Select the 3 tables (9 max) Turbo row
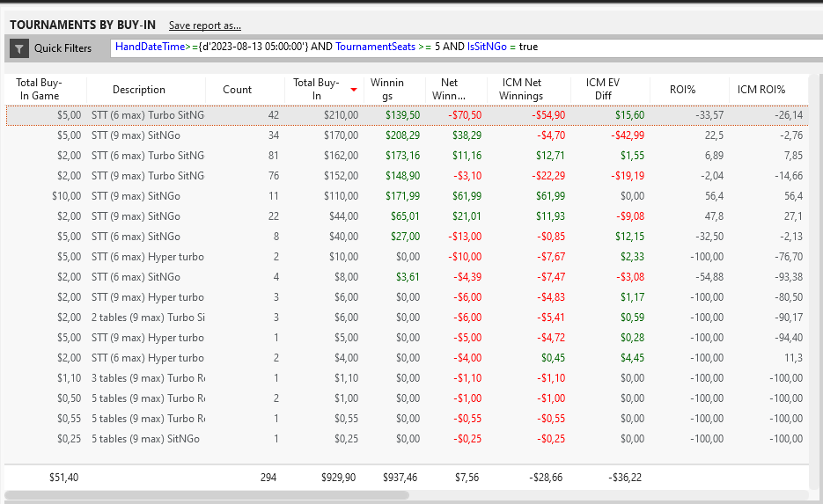Screen dimensions: 823x504 tap(407, 378)
